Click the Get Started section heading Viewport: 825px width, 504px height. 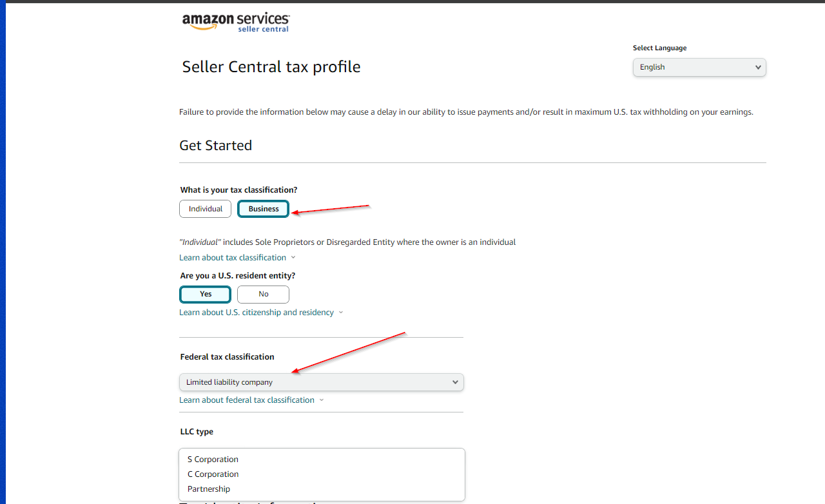click(x=215, y=146)
